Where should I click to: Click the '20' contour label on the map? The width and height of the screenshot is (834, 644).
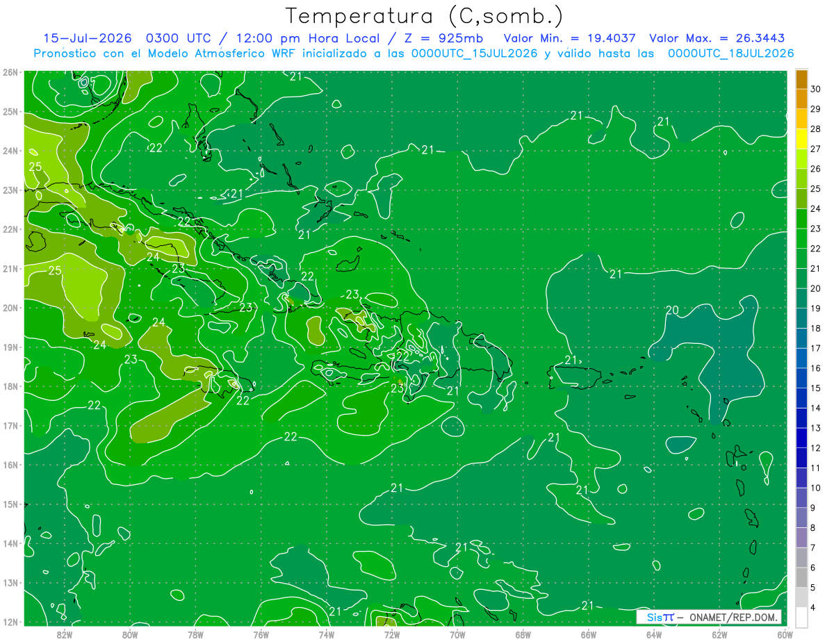pyautogui.click(x=672, y=310)
